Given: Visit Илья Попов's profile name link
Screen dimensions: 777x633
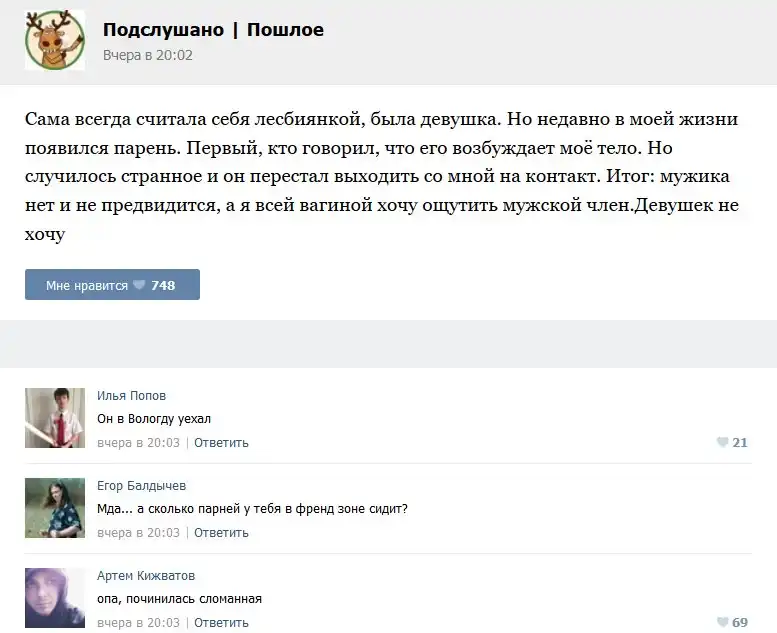Looking at the screenshot, I should click(x=131, y=396).
